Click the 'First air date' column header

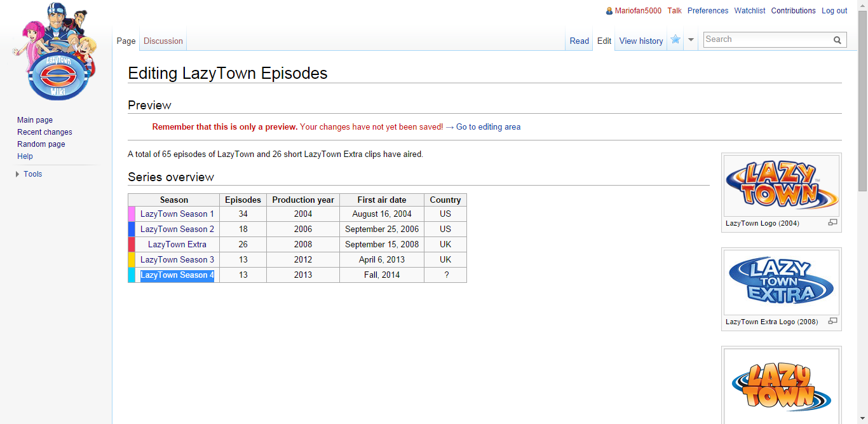pyautogui.click(x=382, y=200)
